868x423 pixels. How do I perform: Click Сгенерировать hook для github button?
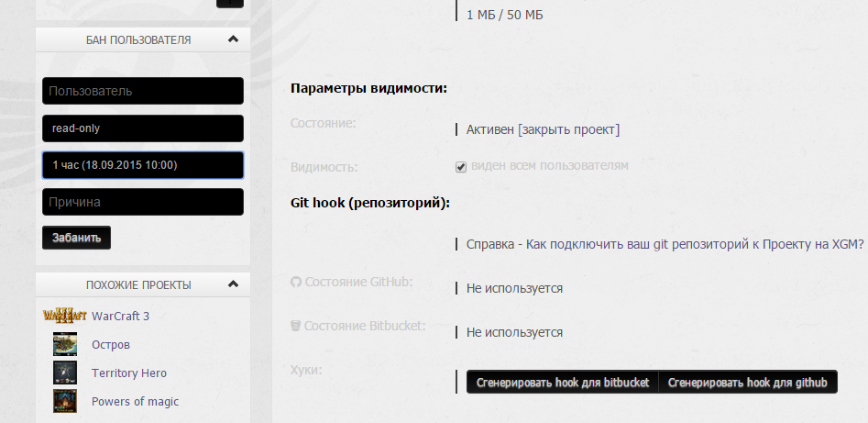pyautogui.click(x=748, y=382)
